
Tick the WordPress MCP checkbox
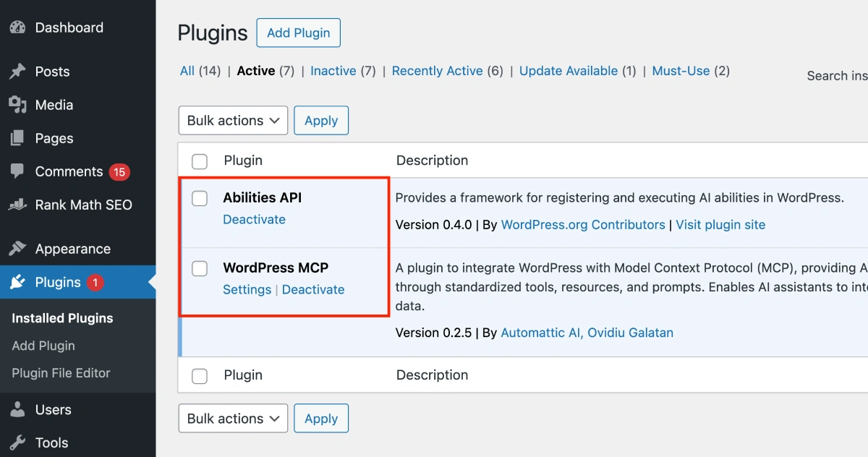(x=200, y=268)
